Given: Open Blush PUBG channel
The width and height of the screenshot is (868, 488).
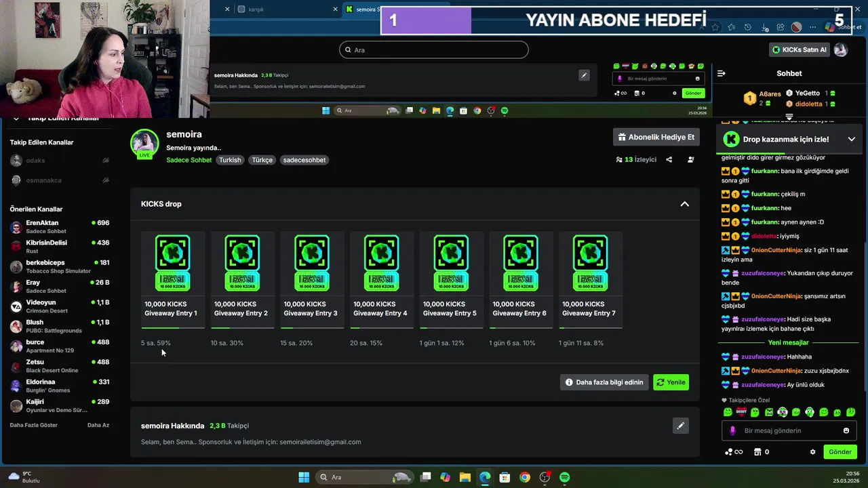Looking at the screenshot, I should [60, 326].
